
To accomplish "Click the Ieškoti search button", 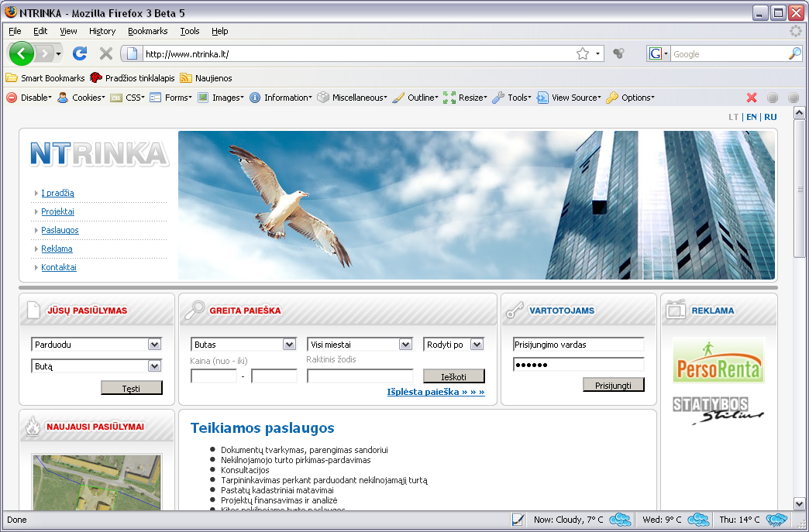I will pos(453,376).
